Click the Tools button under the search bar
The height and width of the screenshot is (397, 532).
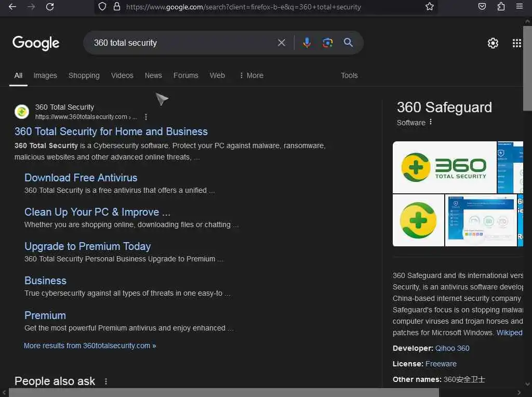pyautogui.click(x=349, y=75)
